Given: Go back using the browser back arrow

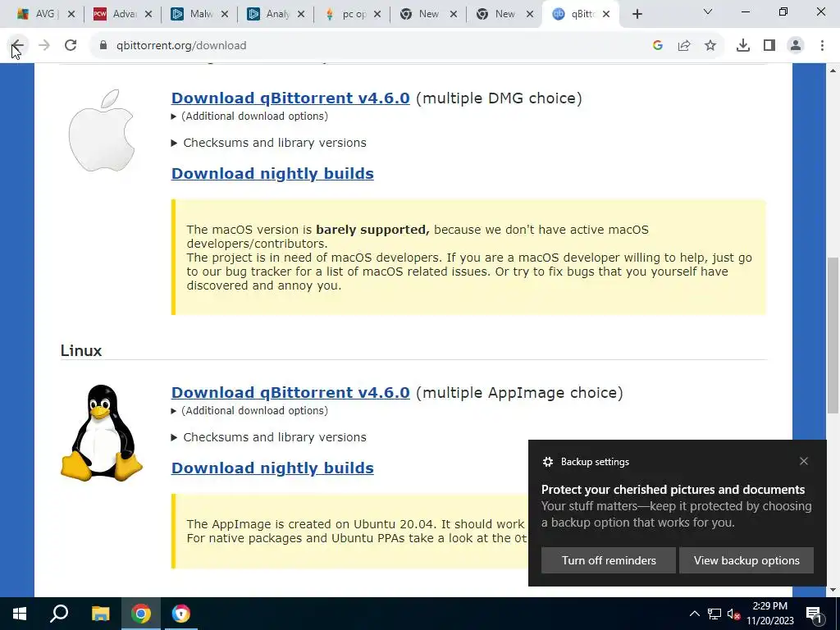Looking at the screenshot, I should [x=17, y=46].
